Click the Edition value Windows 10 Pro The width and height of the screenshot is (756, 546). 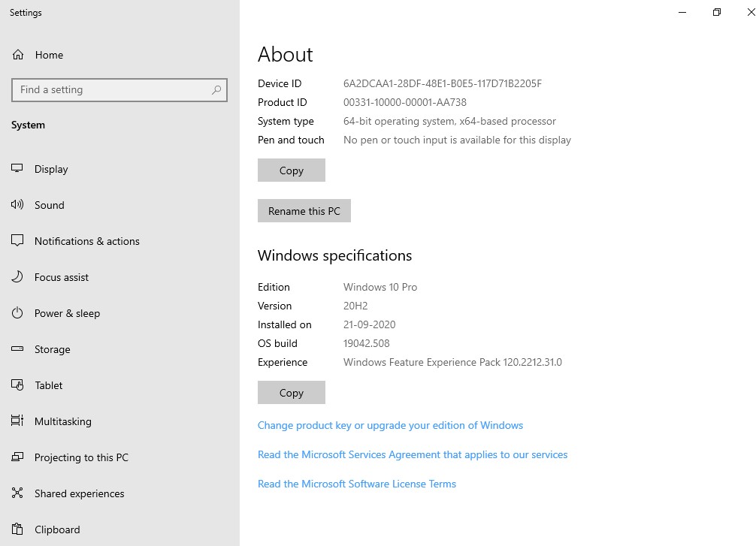[x=380, y=287]
